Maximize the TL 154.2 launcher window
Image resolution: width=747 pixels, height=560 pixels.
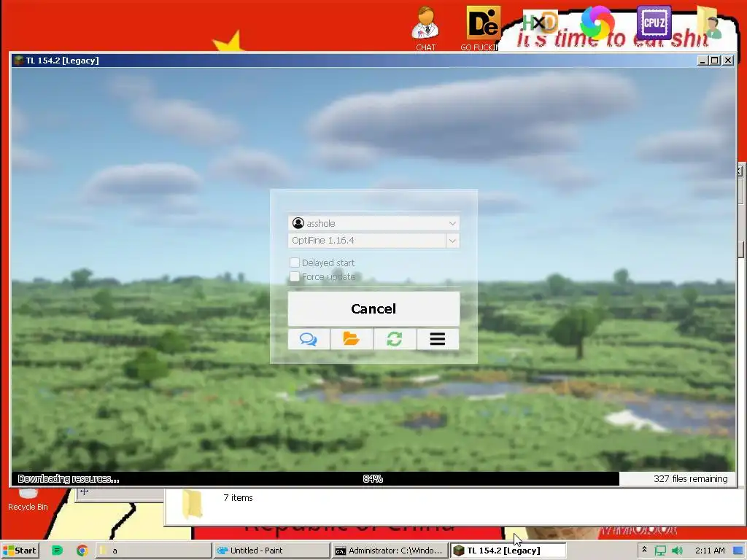[715, 61]
